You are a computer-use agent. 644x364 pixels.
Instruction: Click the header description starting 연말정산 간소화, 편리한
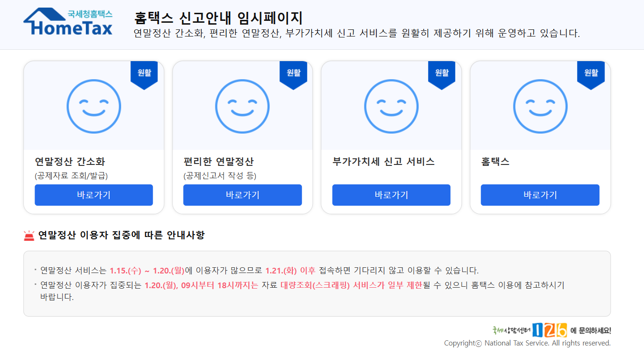[357, 34]
